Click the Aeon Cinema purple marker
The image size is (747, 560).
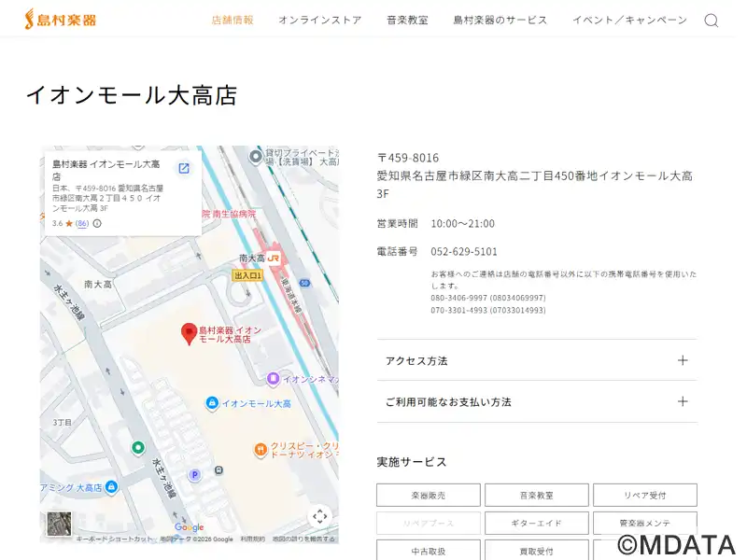pyautogui.click(x=273, y=379)
